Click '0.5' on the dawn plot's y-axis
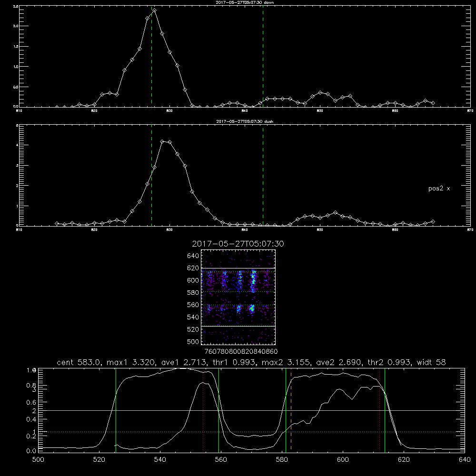Image resolution: width=476 pixels, height=476 pixels. tap(16, 87)
